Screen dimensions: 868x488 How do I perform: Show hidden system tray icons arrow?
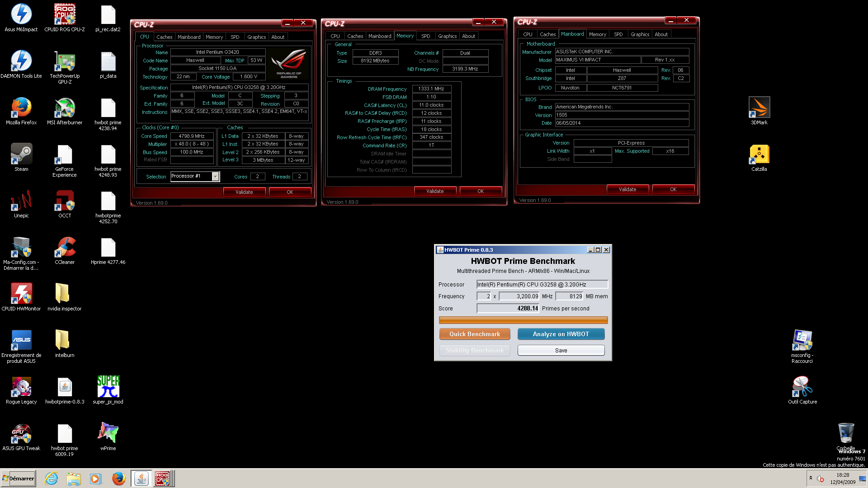coord(811,478)
